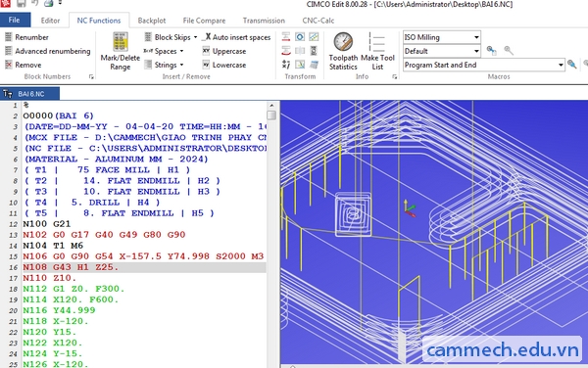Expand the Spaces dropdown arrow
The height and width of the screenshot is (368, 588).
(x=181, y=51)
